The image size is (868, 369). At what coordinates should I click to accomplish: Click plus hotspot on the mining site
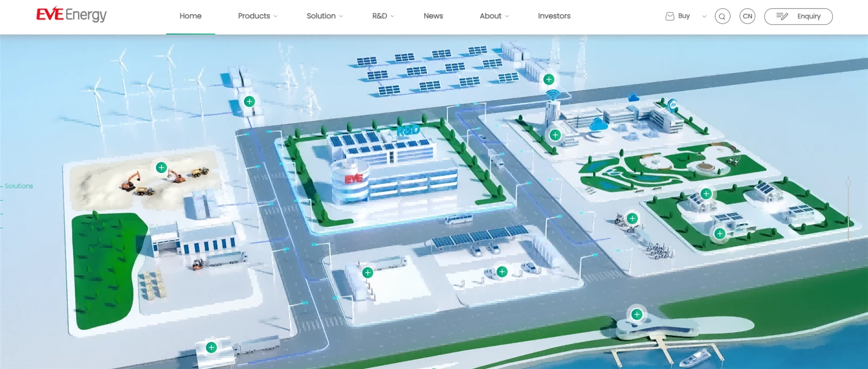tap(161, 167)
